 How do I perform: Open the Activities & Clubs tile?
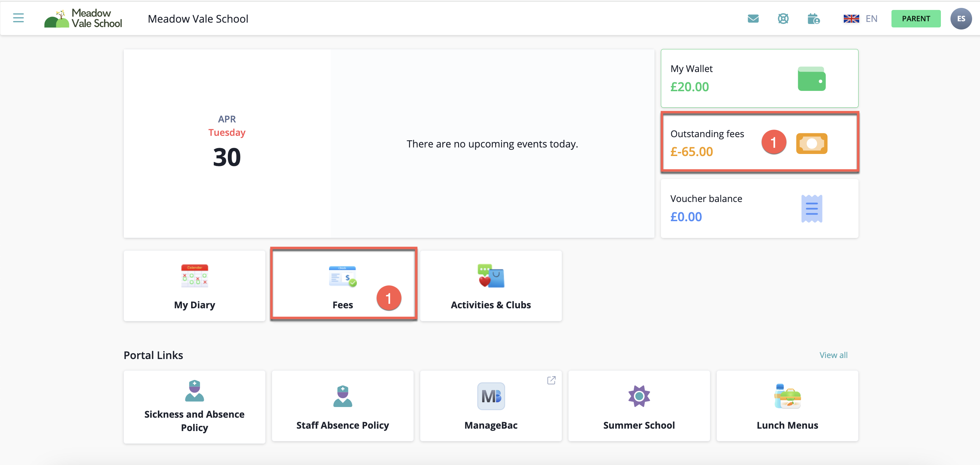point(491,286)
